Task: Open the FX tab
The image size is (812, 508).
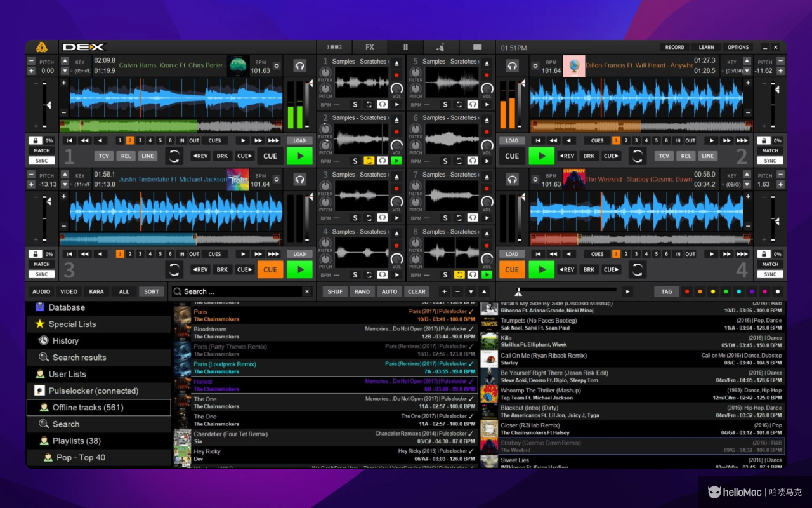Action: (370, 47)
